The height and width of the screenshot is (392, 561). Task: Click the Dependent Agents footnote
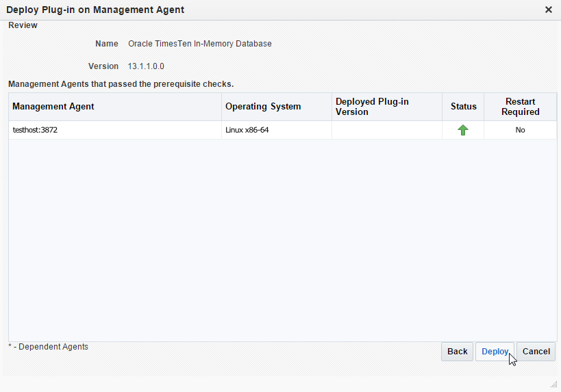pos(49,347)
